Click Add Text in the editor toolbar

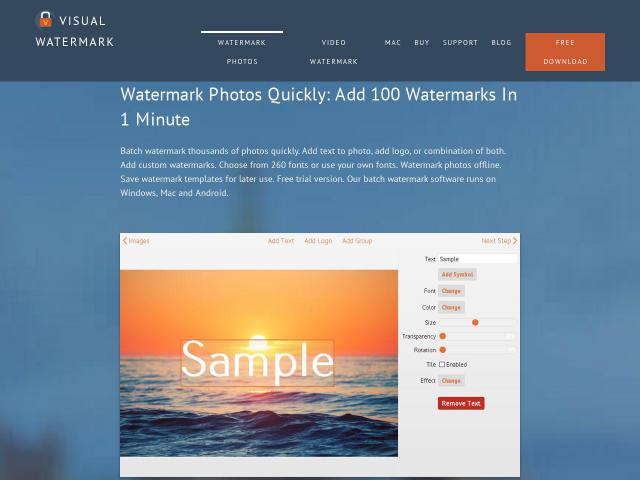pos(281,241)
